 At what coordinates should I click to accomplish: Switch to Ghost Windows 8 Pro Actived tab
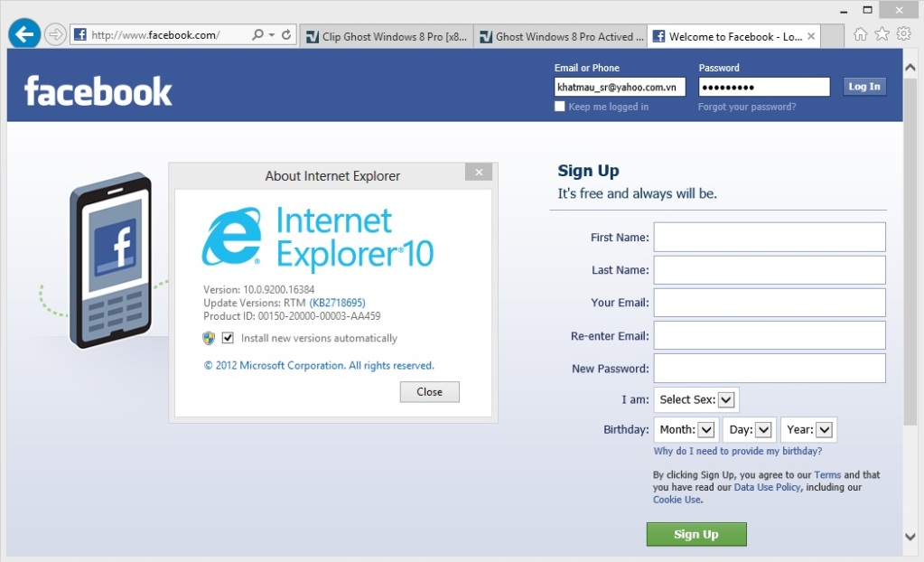tap(562, 36)
